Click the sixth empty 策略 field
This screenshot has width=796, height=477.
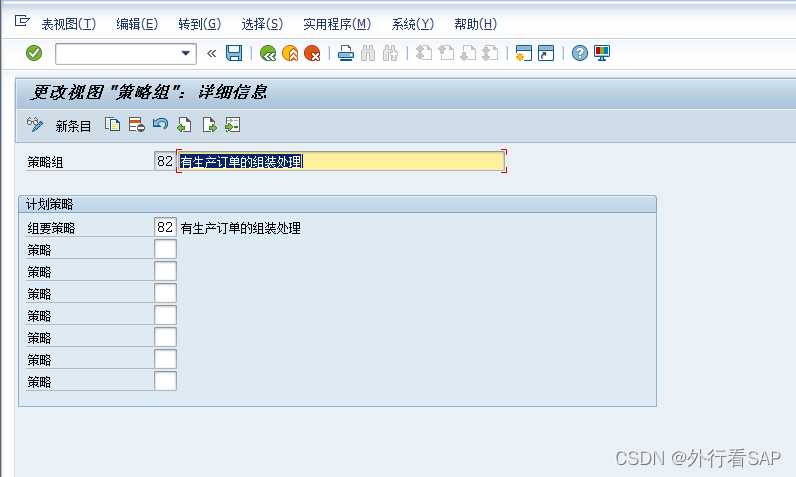(x=165, y=359)
